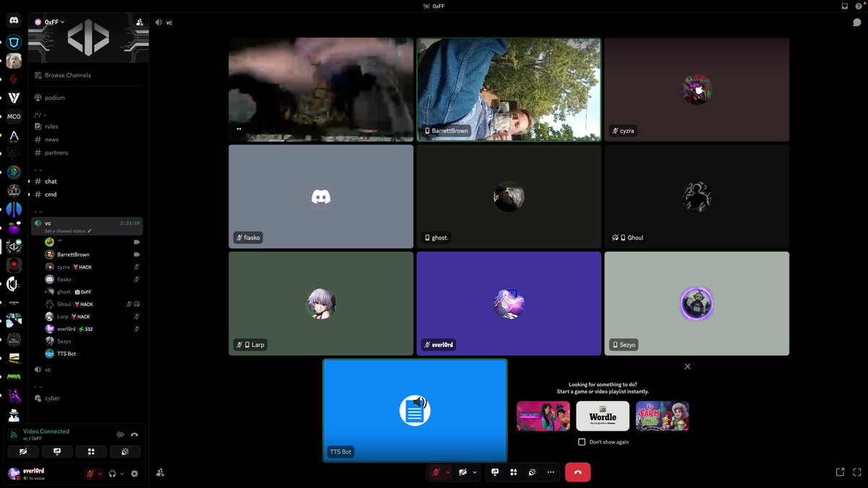Image resolution: width=868 pixels, height=488 pixels.
Task: Open invite icon at bottom-left of call
Action: point(160,472)
